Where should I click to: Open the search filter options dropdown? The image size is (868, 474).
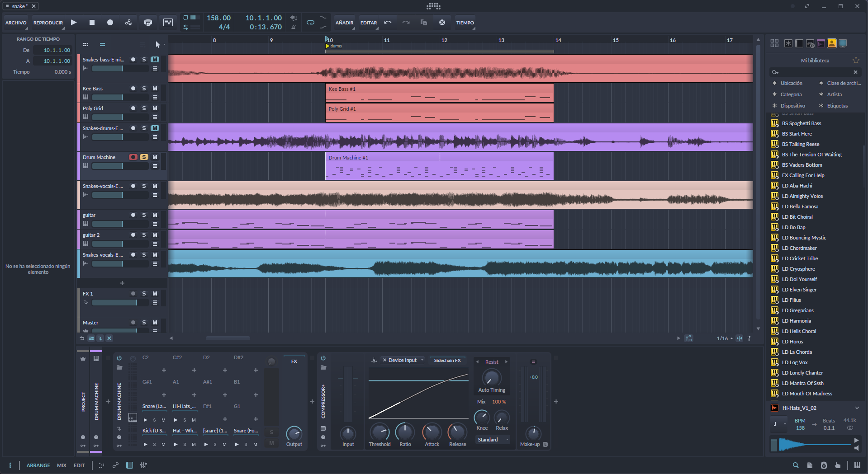tap(775, 72)
